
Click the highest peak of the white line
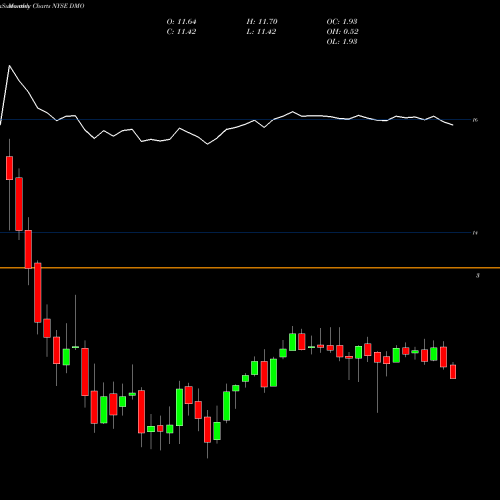(x=9, y=66)
